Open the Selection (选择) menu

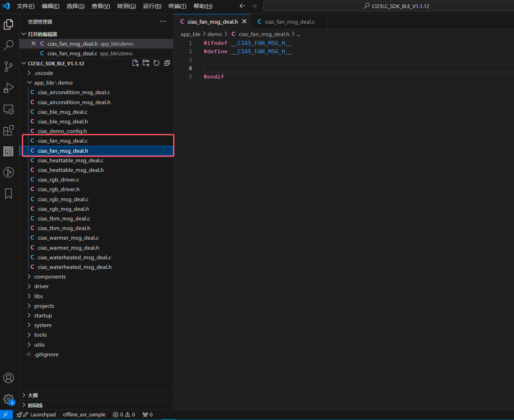click(75, 6)
